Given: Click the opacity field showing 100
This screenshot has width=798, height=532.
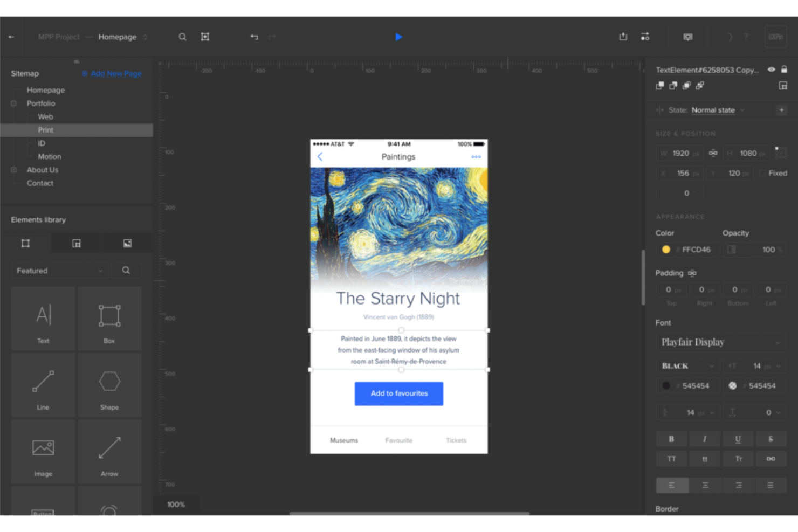Looking at the screenshot, I should click(x=755, y=250).
